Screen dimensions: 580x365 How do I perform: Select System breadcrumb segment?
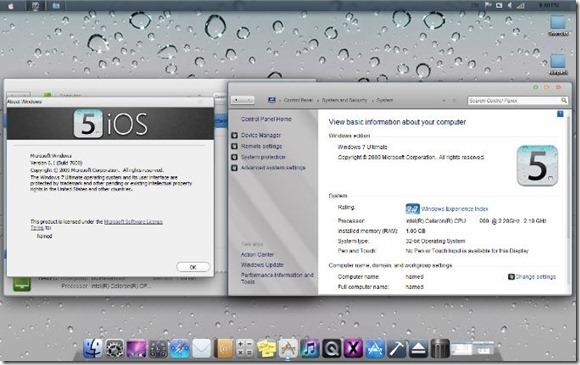pyautogui.click(x=384, y=100)
